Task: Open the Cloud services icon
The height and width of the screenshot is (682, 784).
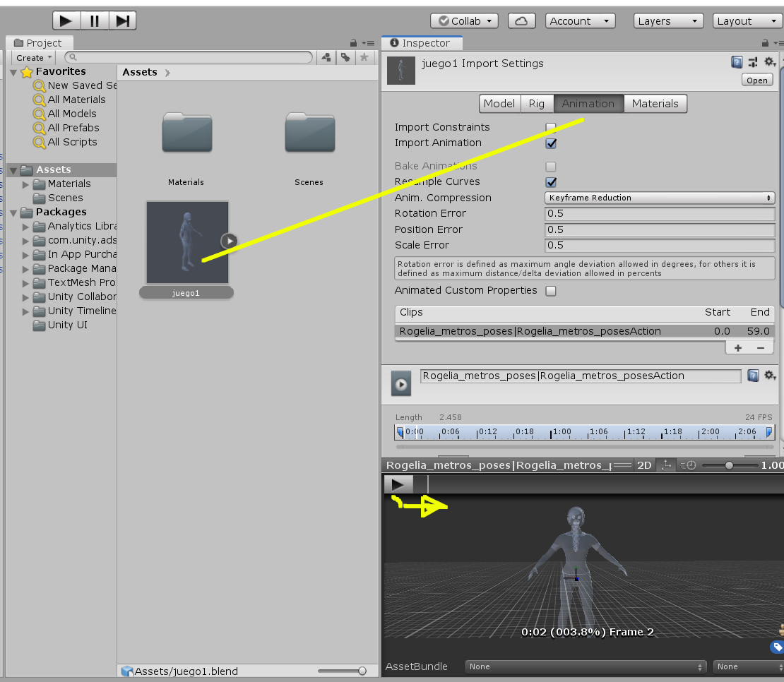Action: (521, 21)
